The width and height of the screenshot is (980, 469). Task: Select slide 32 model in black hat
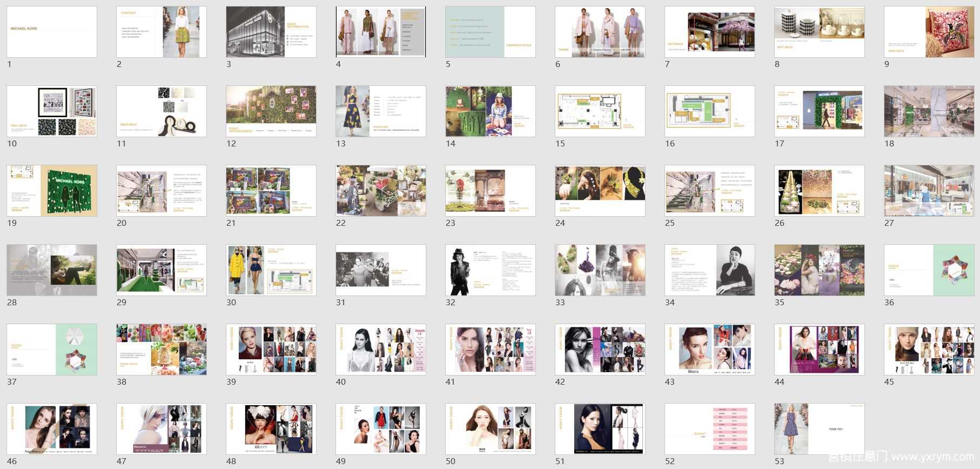(x=491, y=270)
